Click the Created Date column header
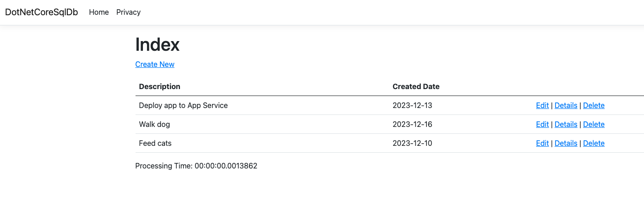644x198 pixels. click(x=416, y=86)
